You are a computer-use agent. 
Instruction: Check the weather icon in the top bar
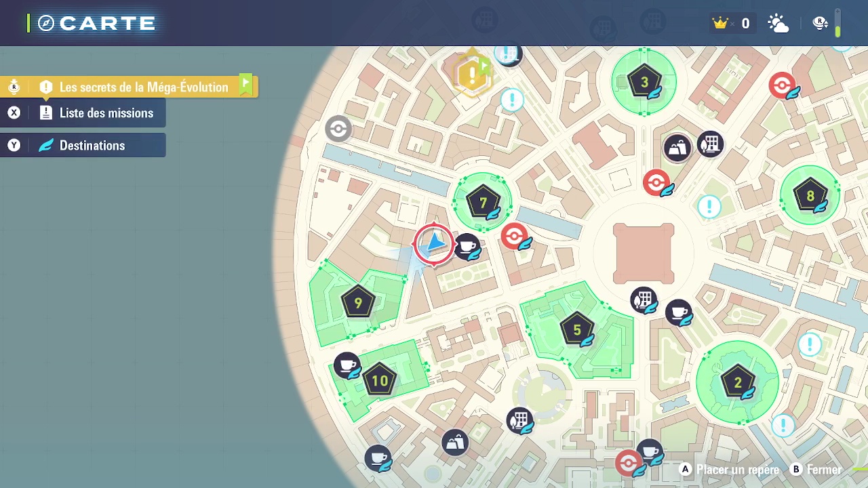(x=778, y=24)
